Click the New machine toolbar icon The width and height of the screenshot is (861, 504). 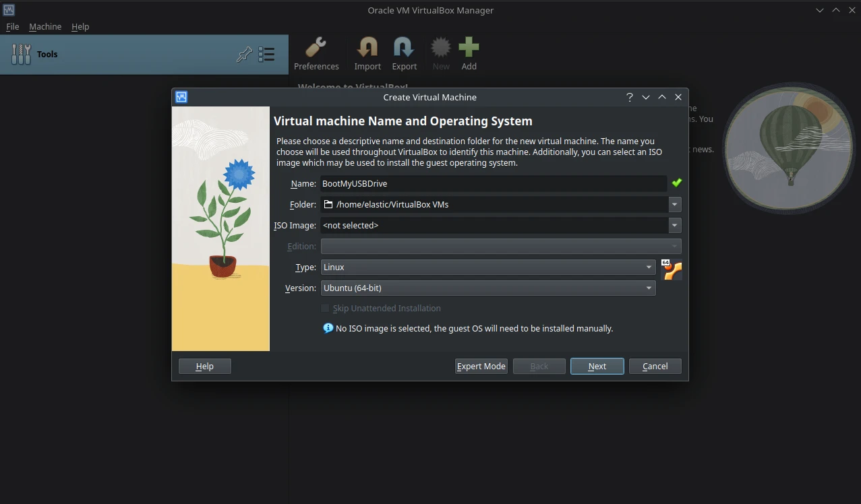point(441,54)
